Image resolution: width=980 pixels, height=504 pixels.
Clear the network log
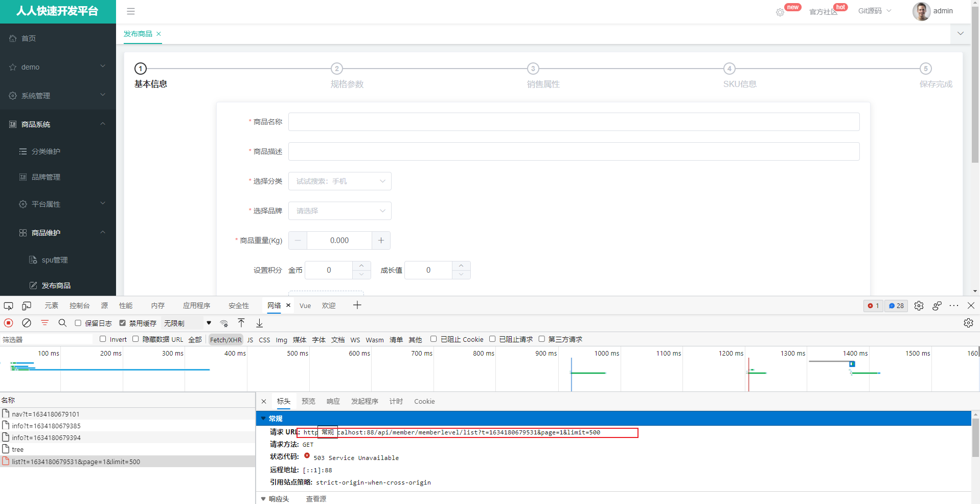[27, 323]
